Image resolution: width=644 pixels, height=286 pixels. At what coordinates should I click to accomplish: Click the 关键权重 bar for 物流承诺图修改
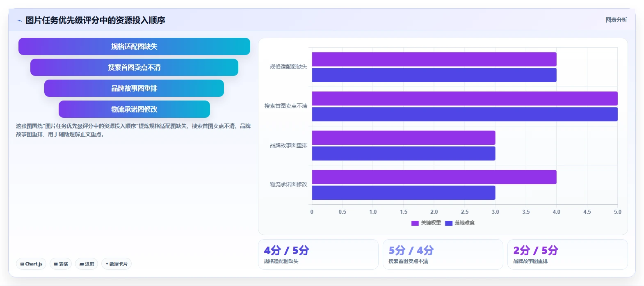434,177
